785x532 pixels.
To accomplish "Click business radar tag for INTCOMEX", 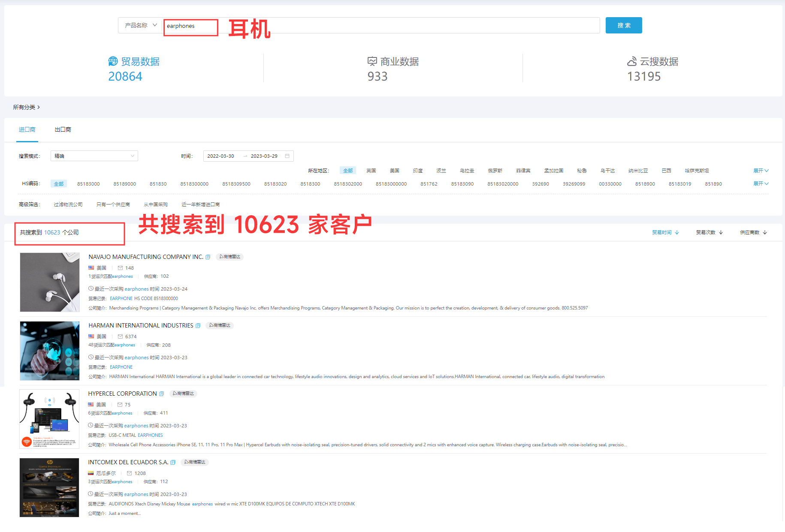I will [x=195, y=462].
